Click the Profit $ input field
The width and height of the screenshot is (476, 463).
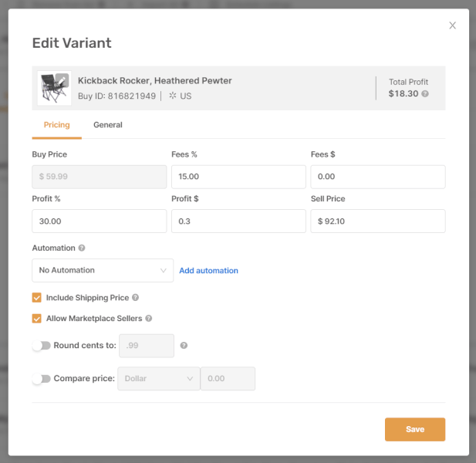point(238,221)
